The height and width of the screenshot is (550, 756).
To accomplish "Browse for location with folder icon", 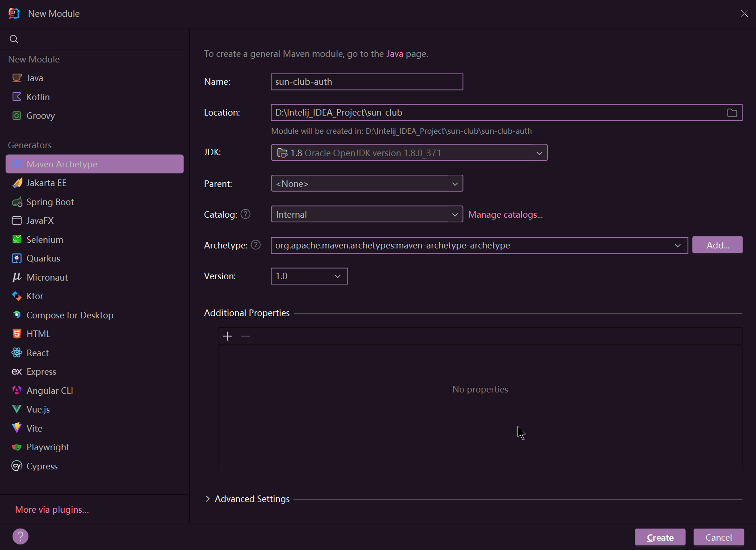I will (732, 113).
